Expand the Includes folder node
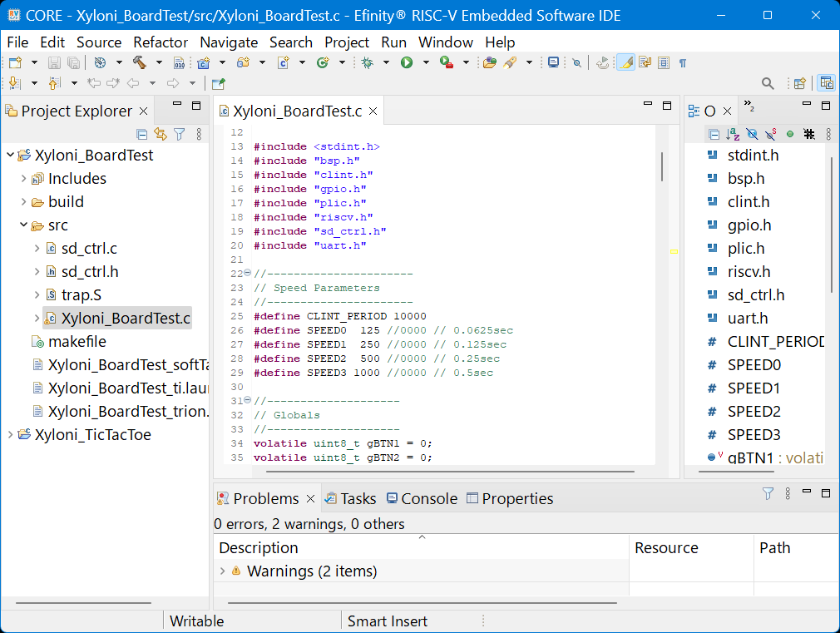This screenshot has height=633, width=840. (x=23, y=179)
